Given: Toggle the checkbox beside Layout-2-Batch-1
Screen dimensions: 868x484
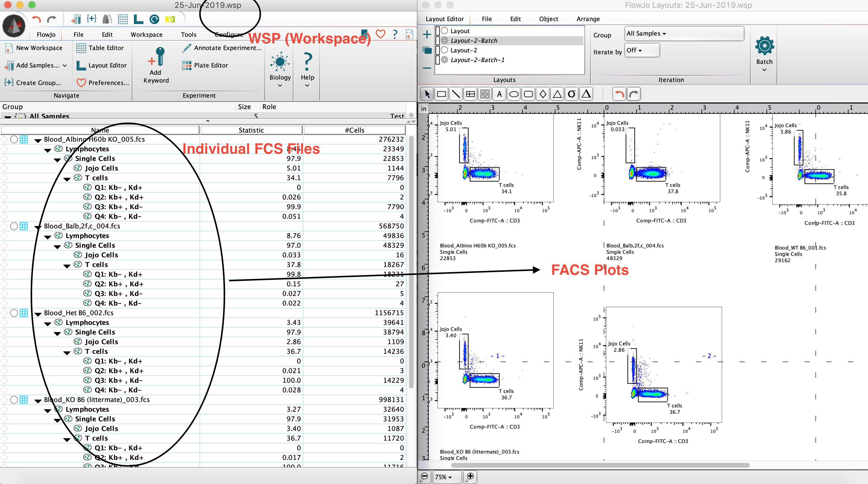Looking at the screenshot, I should tap(438, 60).
